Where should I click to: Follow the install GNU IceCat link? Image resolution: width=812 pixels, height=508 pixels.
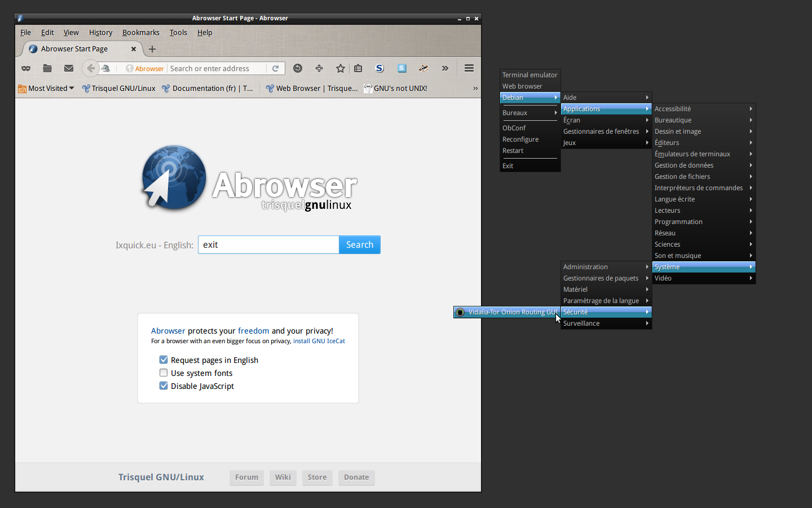click(x=319, y=341)
